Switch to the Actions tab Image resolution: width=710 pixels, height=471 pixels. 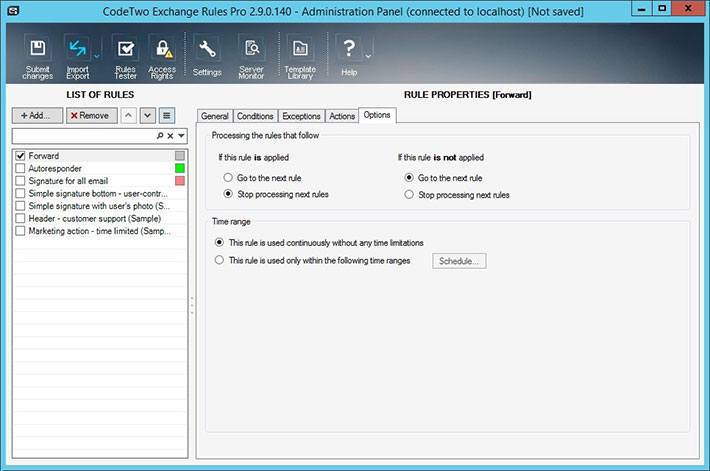tap(342, 116)
